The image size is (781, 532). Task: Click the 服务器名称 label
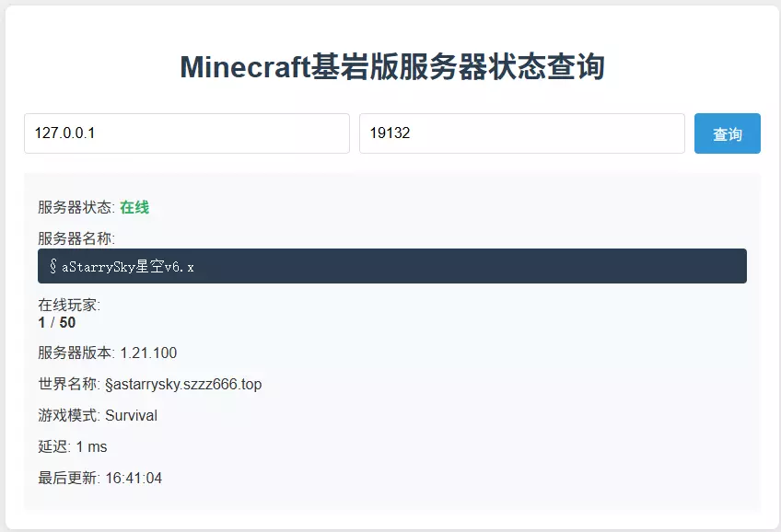tap(76, 238)
